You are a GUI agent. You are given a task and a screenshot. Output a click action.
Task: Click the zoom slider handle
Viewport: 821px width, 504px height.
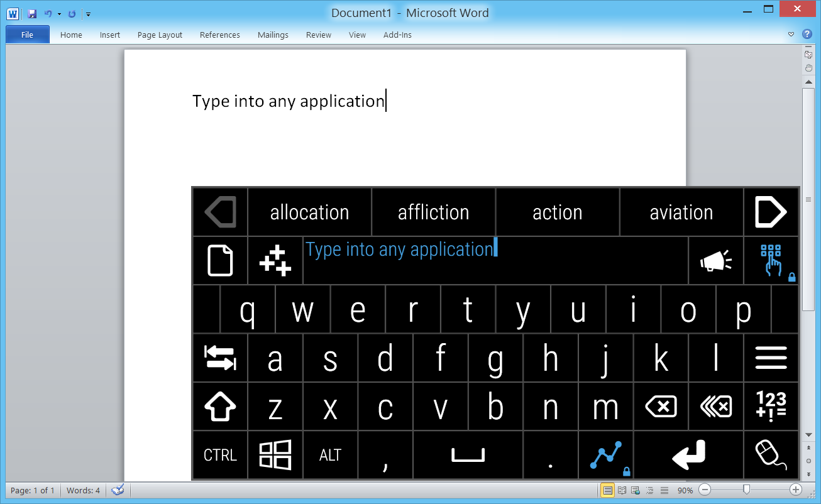point(746,490)
